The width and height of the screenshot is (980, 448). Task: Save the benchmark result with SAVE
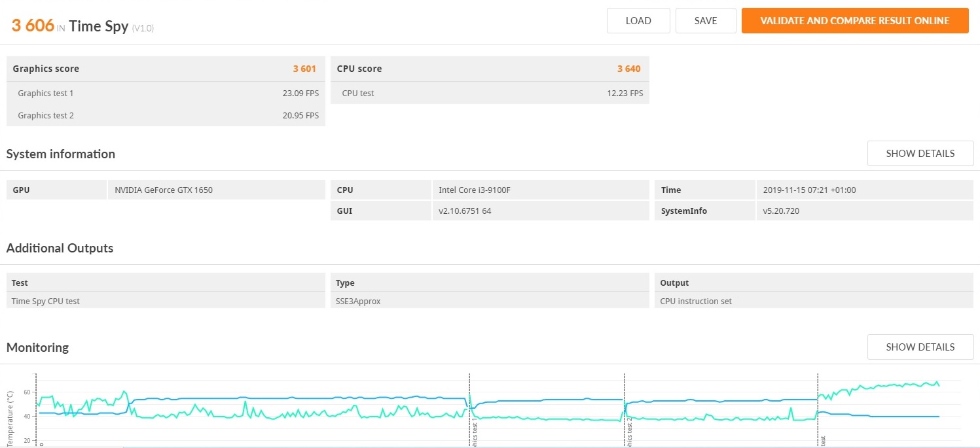(x=706, y=20)
